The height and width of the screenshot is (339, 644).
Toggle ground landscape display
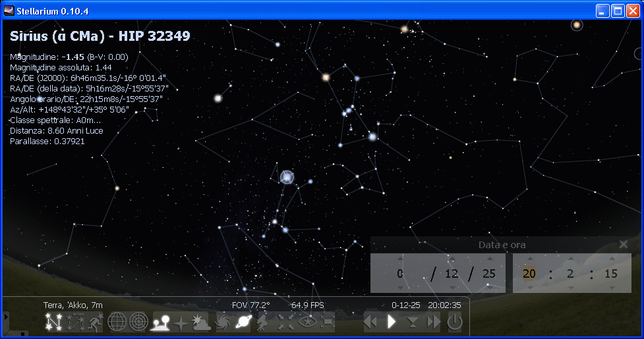(161, 322)
